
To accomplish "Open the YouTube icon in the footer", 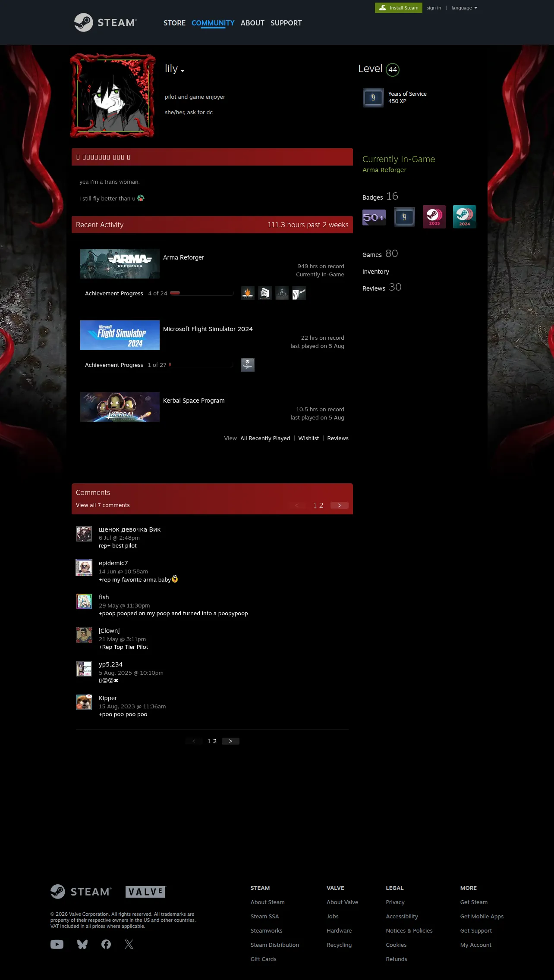I will point(57,944).
